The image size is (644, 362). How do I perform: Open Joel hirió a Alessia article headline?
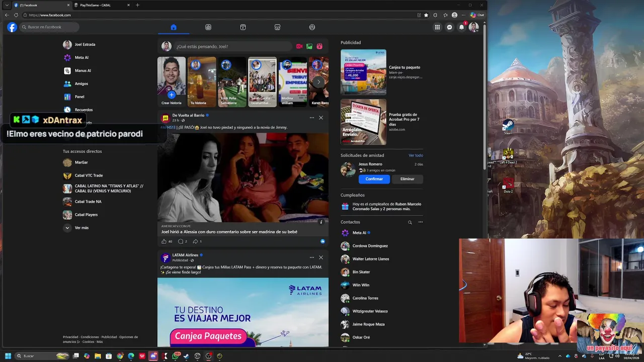coord(229,232)
